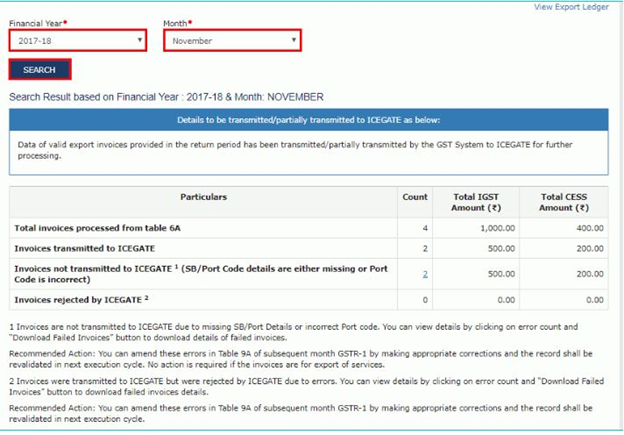Select the 'Invoices rejected by ICEGATE' row label
The image size is (624, 435).
pyautogui.click(x=82, y=299)
